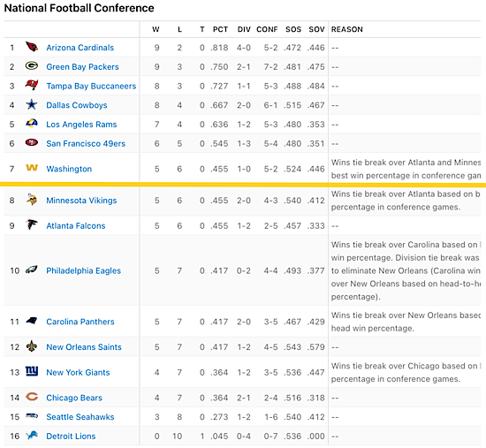486x448 pixels.
Task: Open the Seattle Seahawks team page
Action: pyautogui.click(x=80, y=417)
